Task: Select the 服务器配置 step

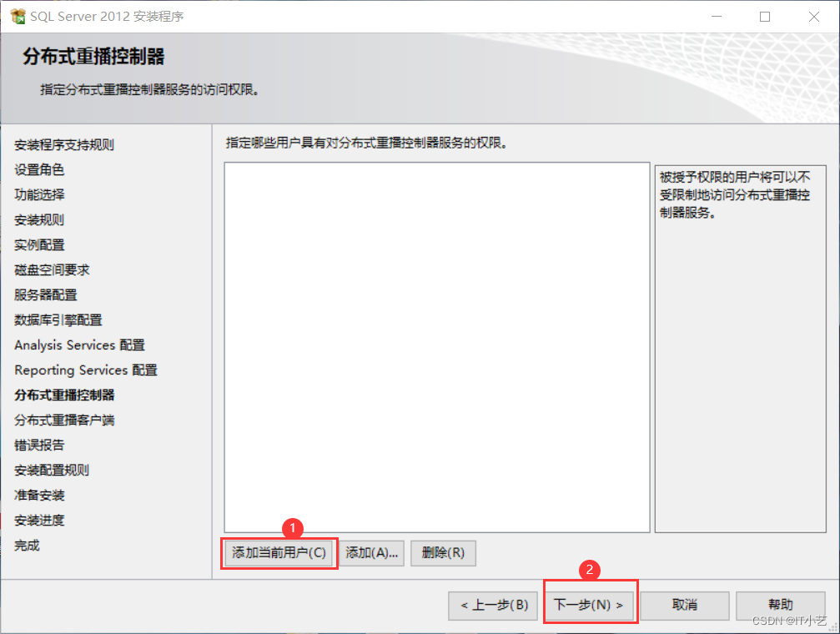Action: 46,294
